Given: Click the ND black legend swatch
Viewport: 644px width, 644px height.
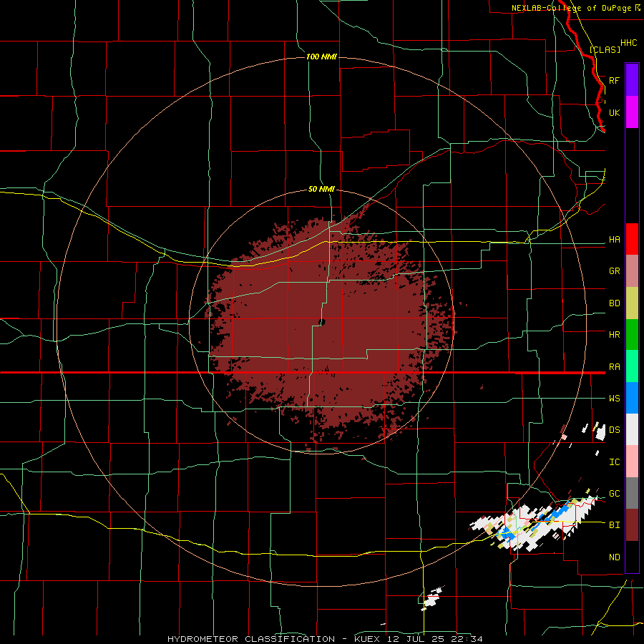Looking at the screenshot, I should [x=632, y=557].
